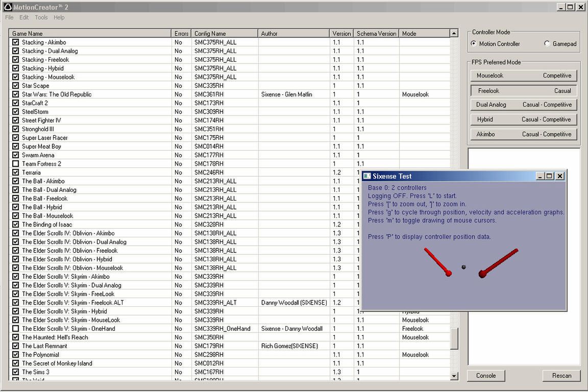Select Skyrim - Freelook ALT row

click(184, 302)
